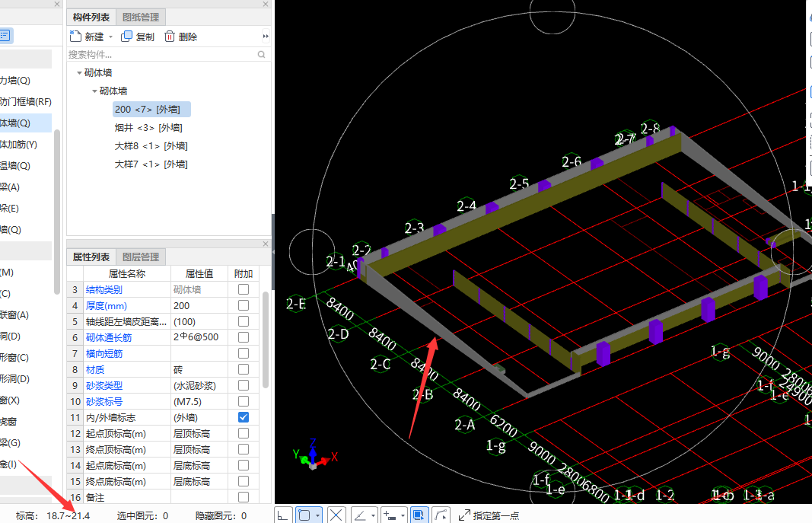Click the 标高: 18.7~21.4 status entry
The height and width of the screenshot is (523, 812).
point(53,515)
